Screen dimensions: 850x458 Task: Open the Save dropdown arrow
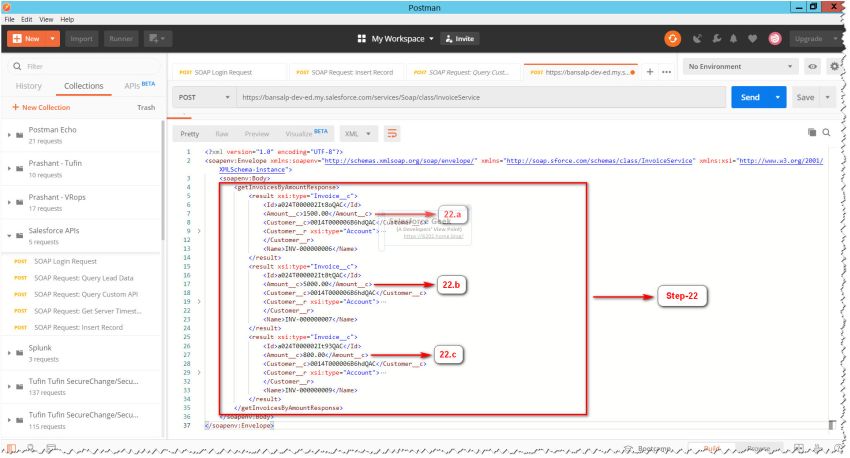click(x=828, y=97)
